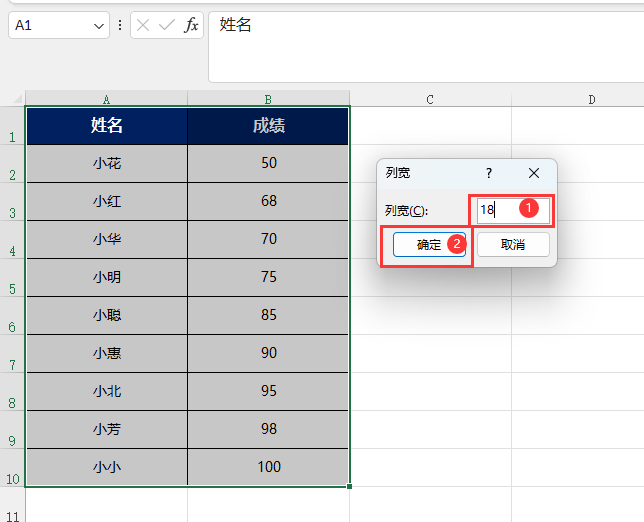Select row 6 header
This screenshot has height=522, width=644.
12,315
